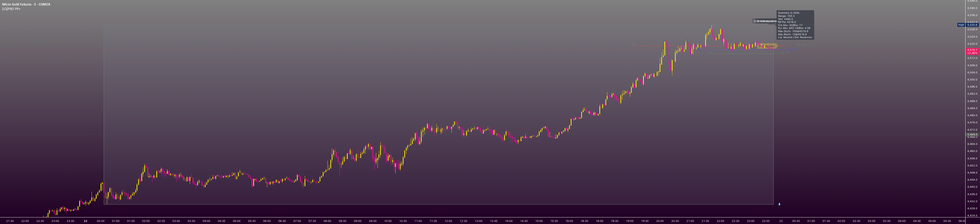Screen dimensions: 980x224
Task: Click the Liq: Neutral | Del: Reversion line
Action: pos(795,37)
